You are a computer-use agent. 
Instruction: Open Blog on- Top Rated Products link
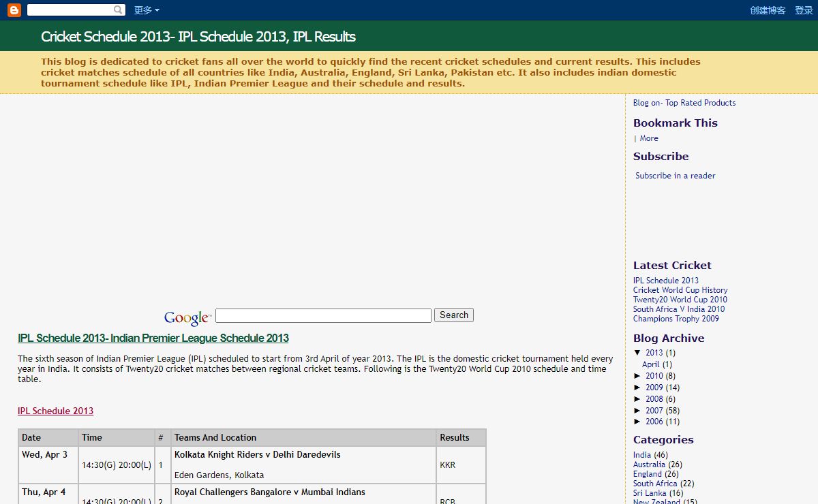(x=684, y=103)
